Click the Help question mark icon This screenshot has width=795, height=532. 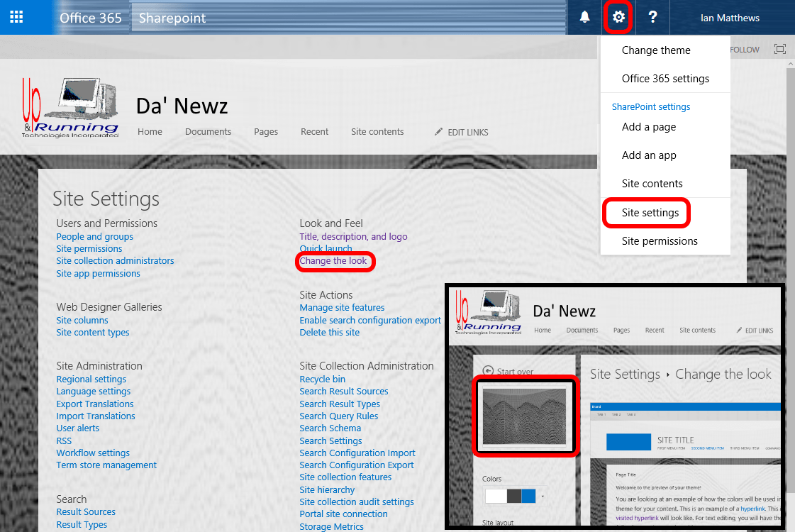click(652, 16)
